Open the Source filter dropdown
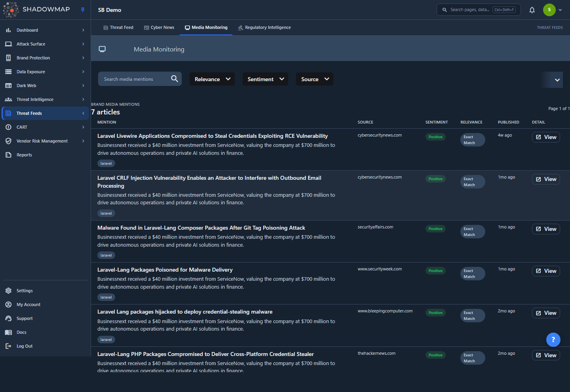570x392 pixels. (315, 79)
